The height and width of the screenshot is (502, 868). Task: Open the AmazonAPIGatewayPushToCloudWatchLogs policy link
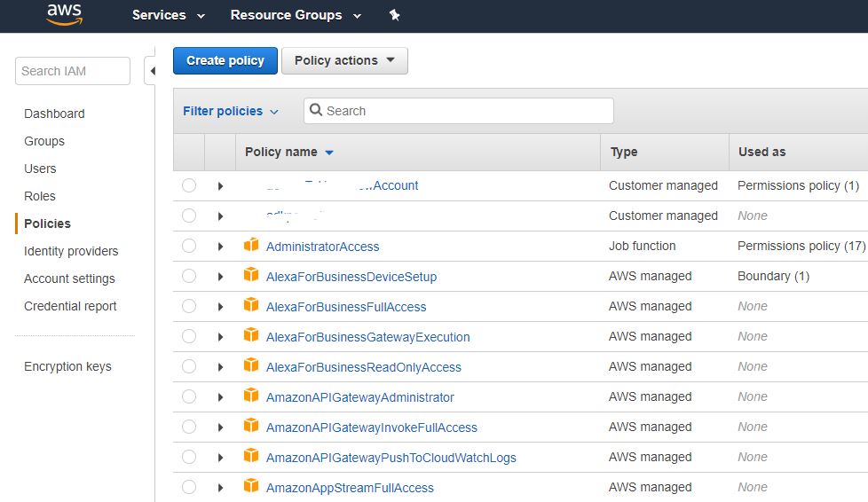coord(391,458)
